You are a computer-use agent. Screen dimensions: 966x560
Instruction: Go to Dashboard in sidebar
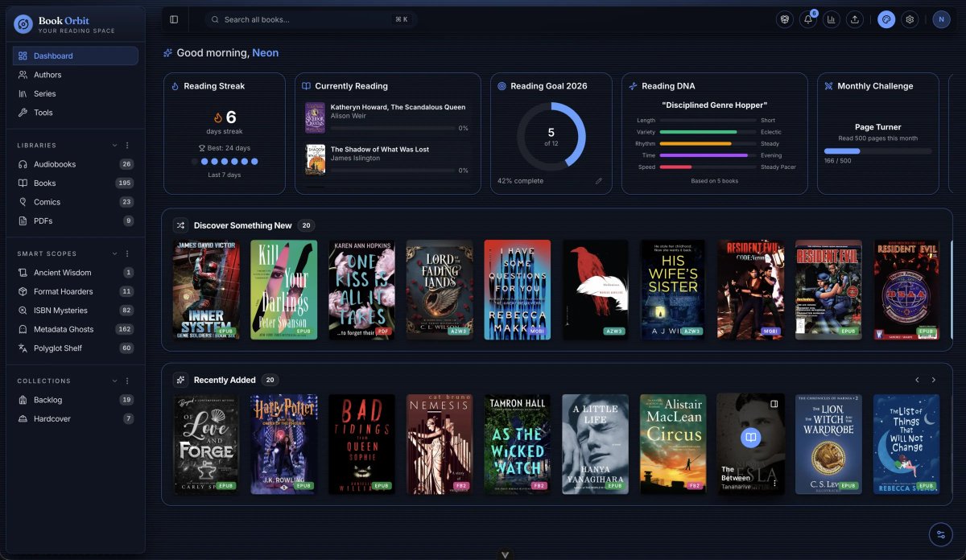pos(76,56)
